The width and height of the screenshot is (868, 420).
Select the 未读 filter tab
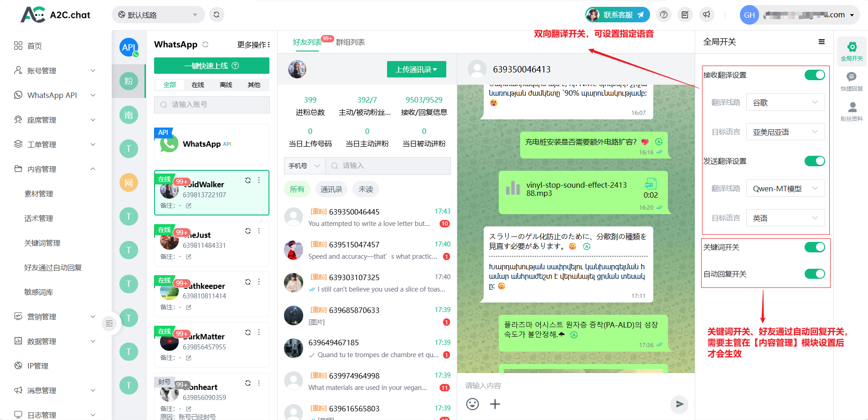[366, 190]
